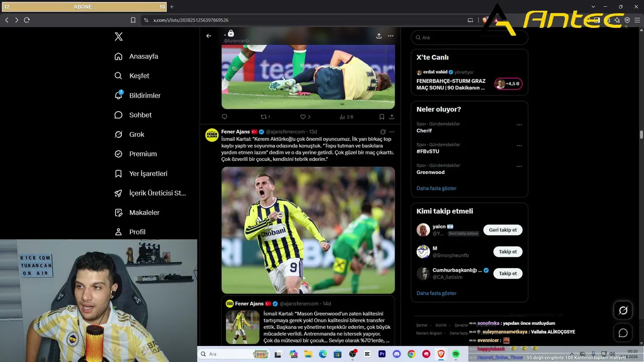Join the FENERBAHÇE–STURM GRAZ live broadcast
The image size is (644, 362).
pyautogui.click(x=451, y=84)
